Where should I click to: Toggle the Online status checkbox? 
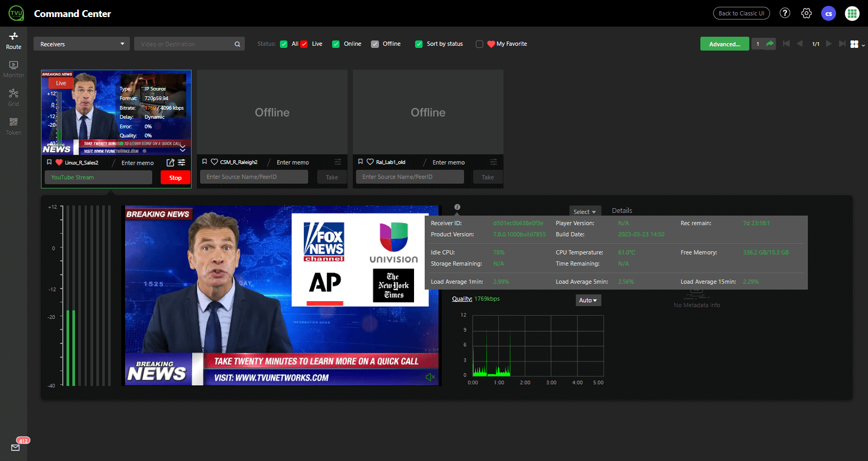pyautogui.click(x=336, y=44)
